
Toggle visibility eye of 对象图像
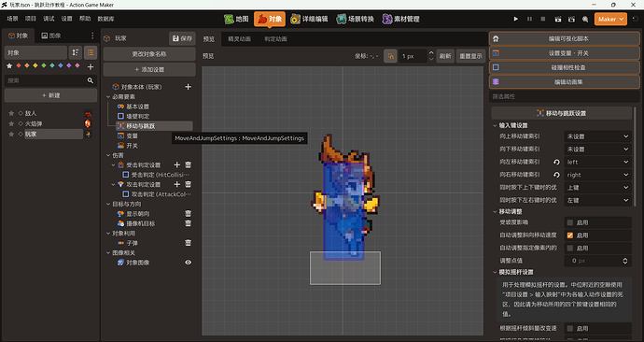point(189,263)
